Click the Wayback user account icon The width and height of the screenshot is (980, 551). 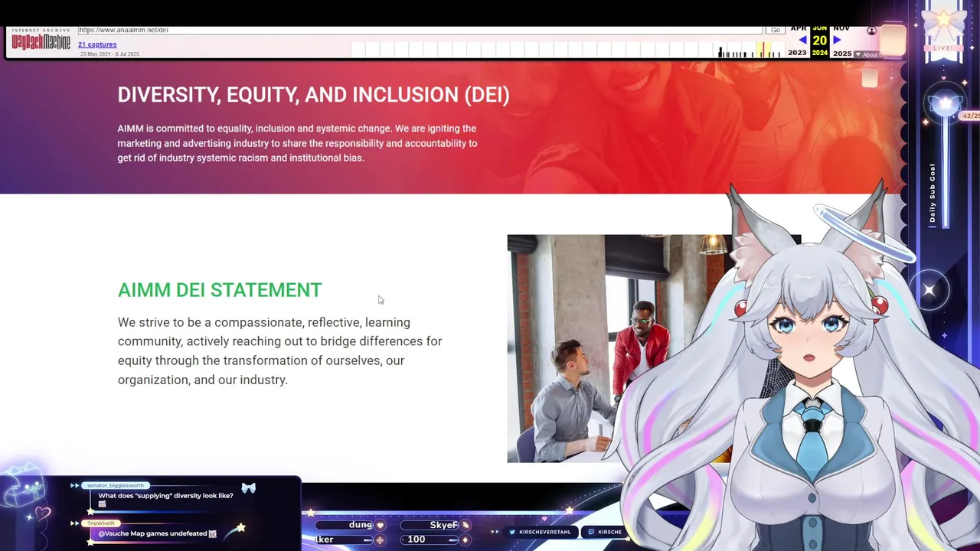871,31
